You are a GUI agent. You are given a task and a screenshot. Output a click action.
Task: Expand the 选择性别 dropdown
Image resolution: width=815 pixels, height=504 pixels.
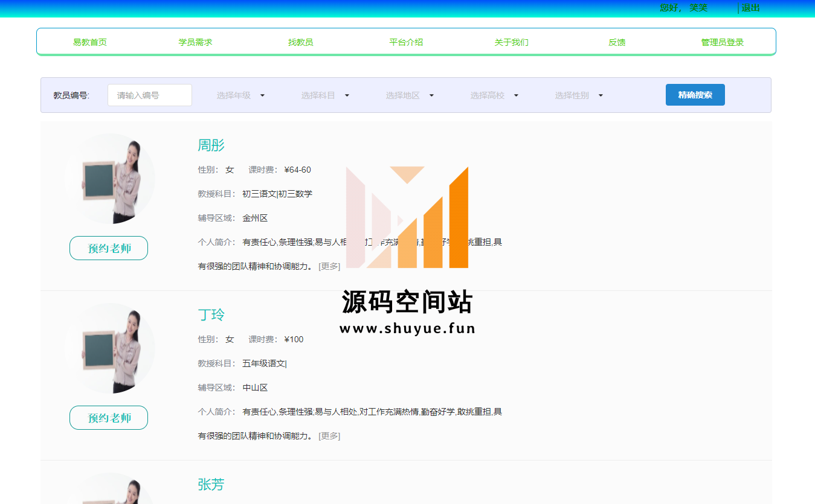579,95
